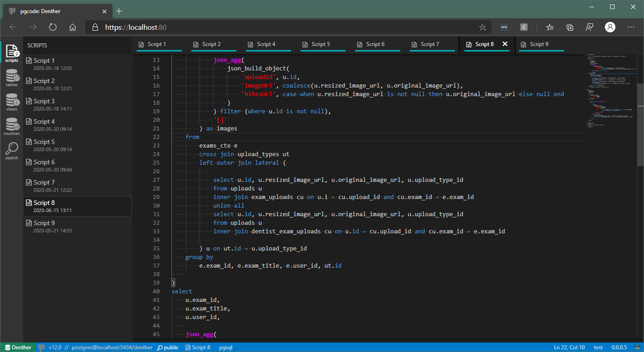The width and height of the screenshot is (644, 352).
Task: Click the browser address bar
Action: pyautogui.click(x=289, y=27)
